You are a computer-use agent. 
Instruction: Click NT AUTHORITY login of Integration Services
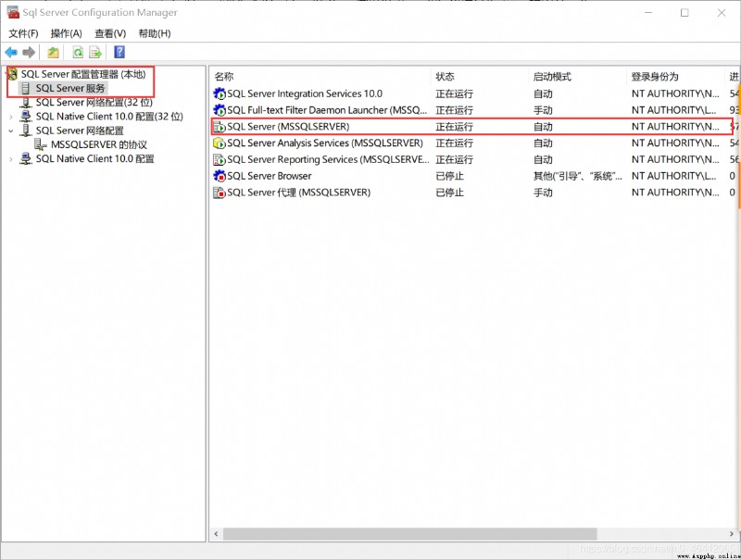coord(675,93)
